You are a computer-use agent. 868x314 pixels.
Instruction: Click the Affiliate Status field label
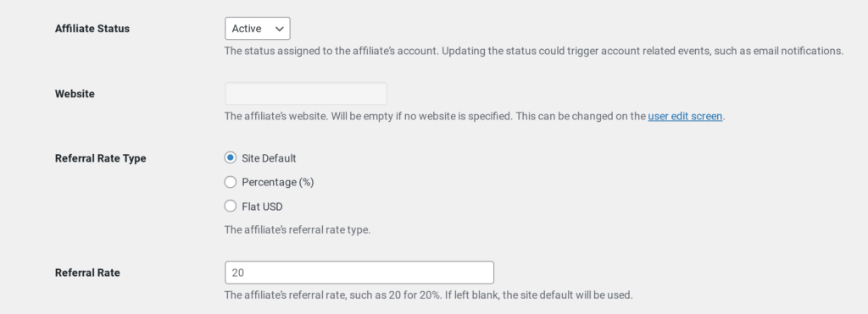(92, 29)
